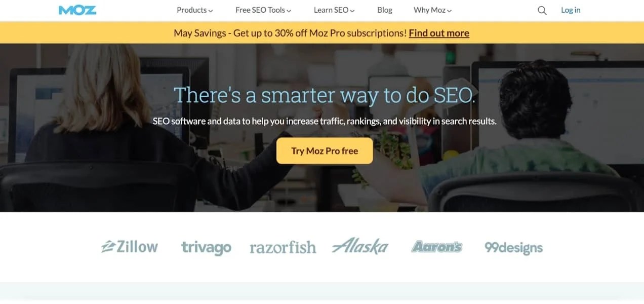Click the Zillow logo
This screenshot has width=644, height=304.
click(130, 247)
